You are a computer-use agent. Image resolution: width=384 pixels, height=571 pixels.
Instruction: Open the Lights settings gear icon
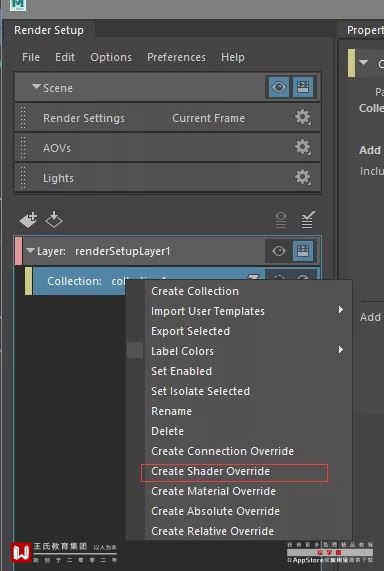click(x=302, y=177)
